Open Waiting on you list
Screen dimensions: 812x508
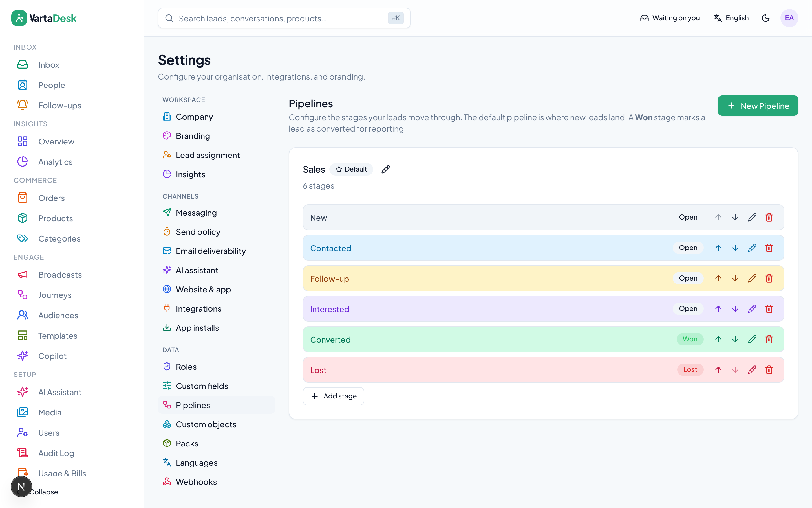click(x=670, y=18)
